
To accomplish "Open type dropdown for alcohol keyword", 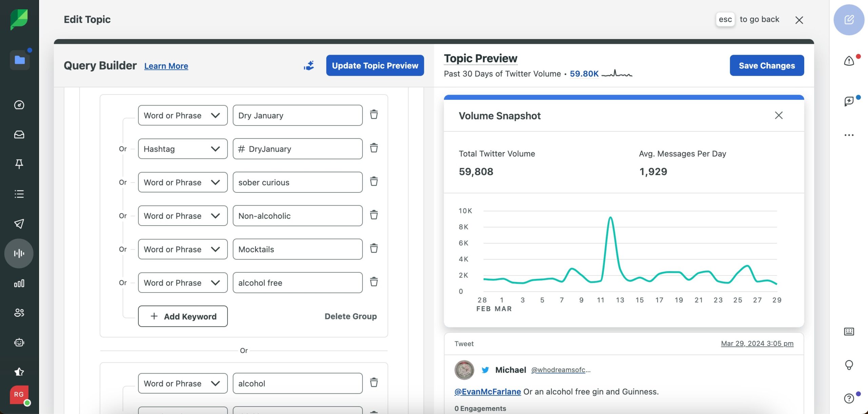I will click(183, 383).
